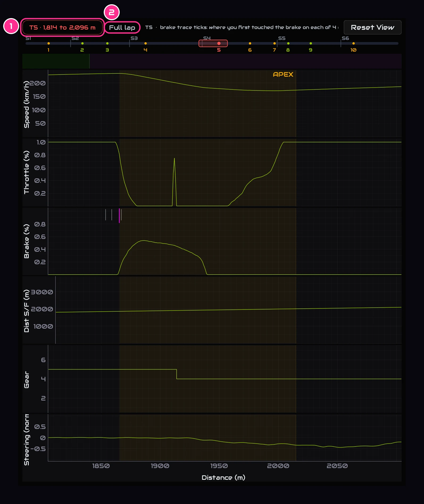Viewport: 424px width, 504px height.
Task: Click the 2050 distance tick label
Action: (x=337, y=466)
